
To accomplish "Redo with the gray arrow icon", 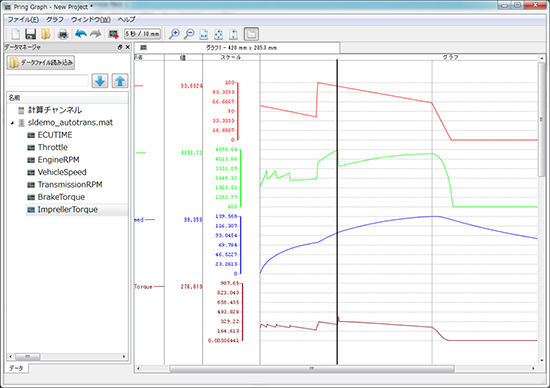I will point(95,34).
